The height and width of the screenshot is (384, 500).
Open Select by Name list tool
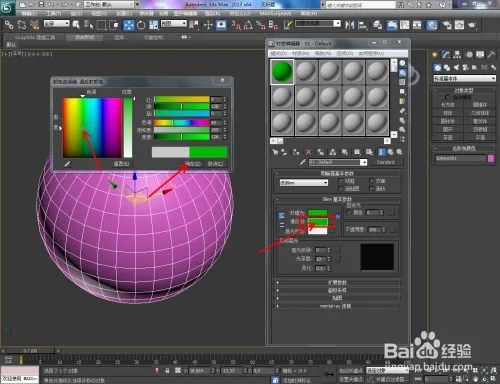(88, 25)
